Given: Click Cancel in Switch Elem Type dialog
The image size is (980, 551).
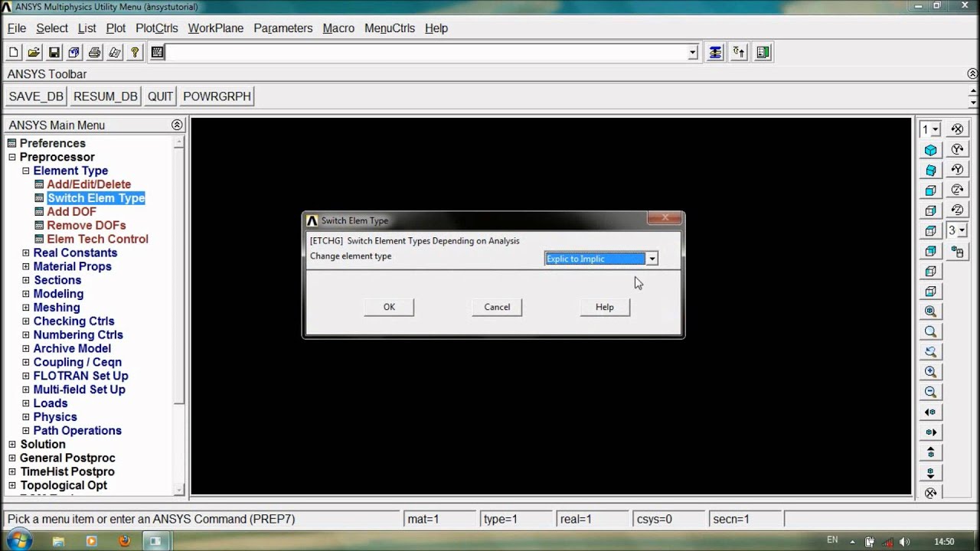Looking at the screenshot, I should click(x=497, y=307).
